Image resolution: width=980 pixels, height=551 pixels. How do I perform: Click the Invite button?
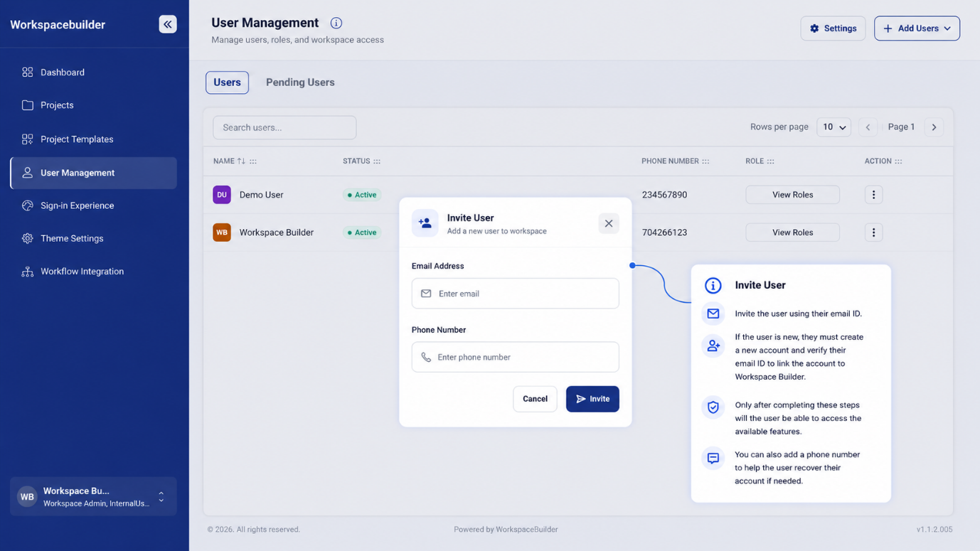[592, 399]
